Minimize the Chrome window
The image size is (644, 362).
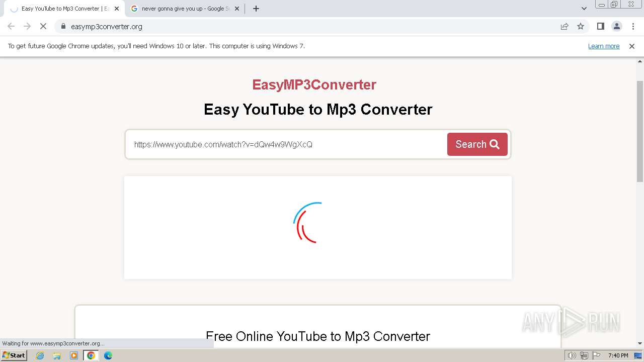point(602,4)
